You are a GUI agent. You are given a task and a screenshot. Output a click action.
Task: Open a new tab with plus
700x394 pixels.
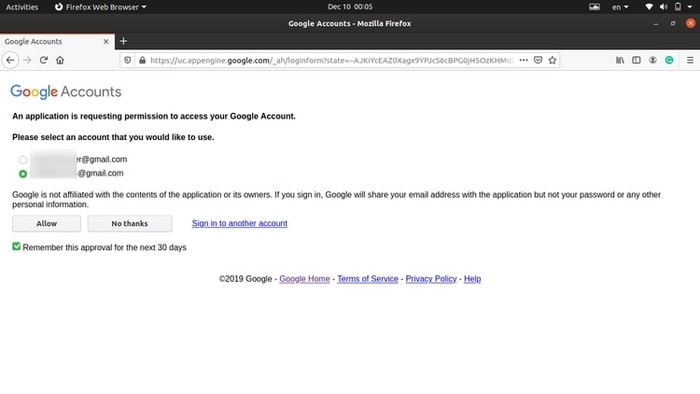tap(123, 41)
